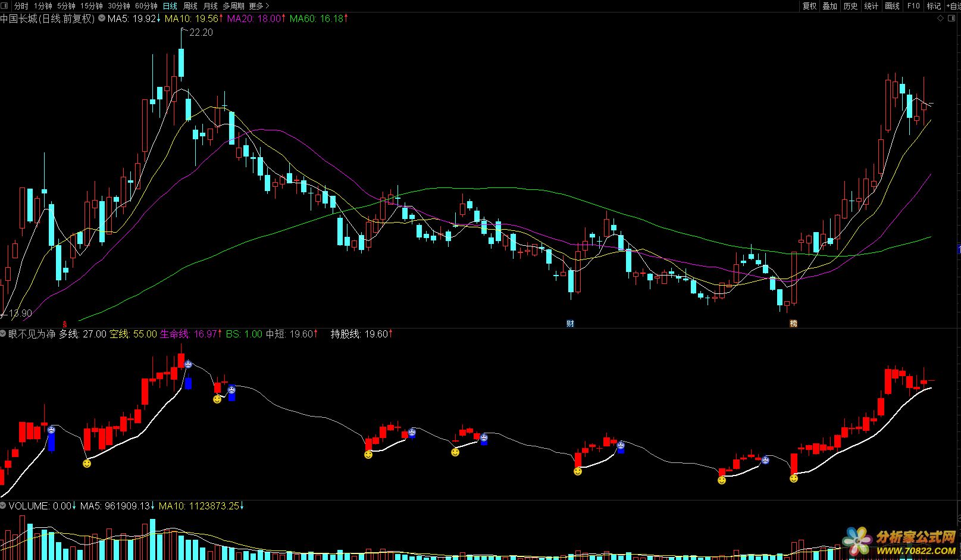Activate the 画线 drawing tools button
Screen dimensions: 961x560
[893, 6]
